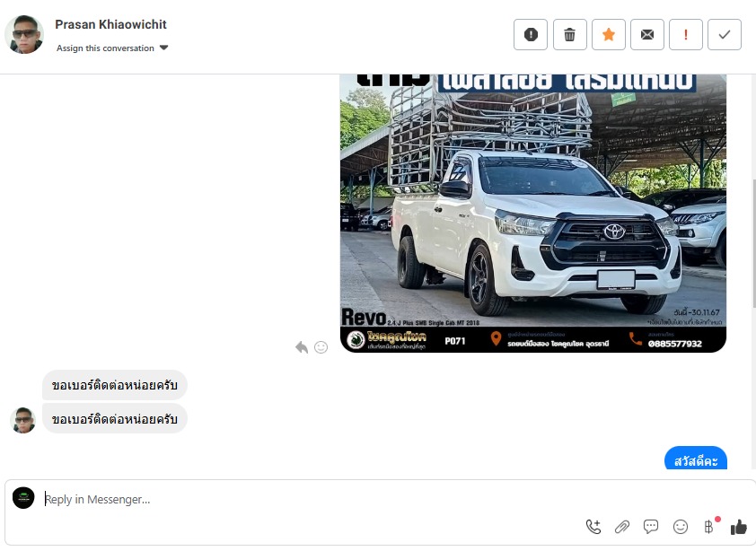
Task: Delete conversation using trash icon
Action: [569, 35]
